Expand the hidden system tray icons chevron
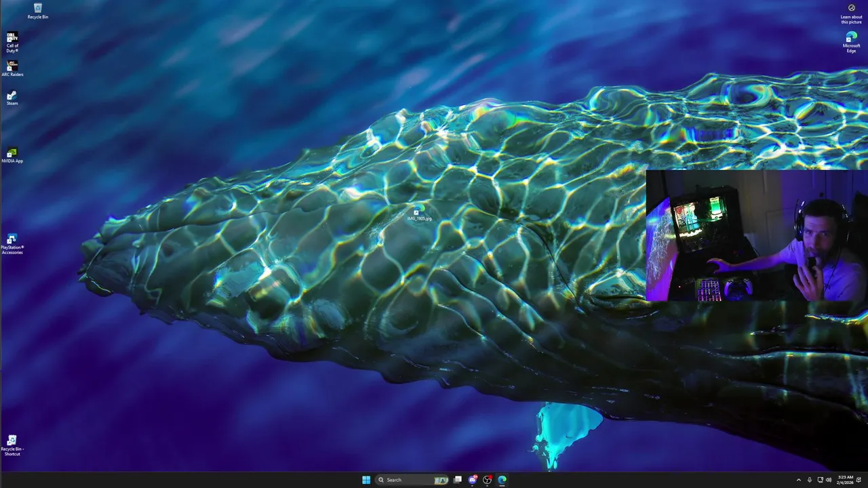 tap(798, 480)
